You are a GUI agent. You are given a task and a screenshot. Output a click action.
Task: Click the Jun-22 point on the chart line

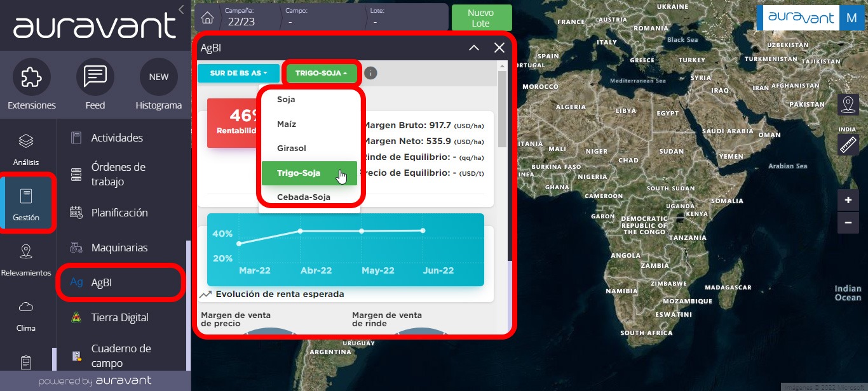pos(423,230)
